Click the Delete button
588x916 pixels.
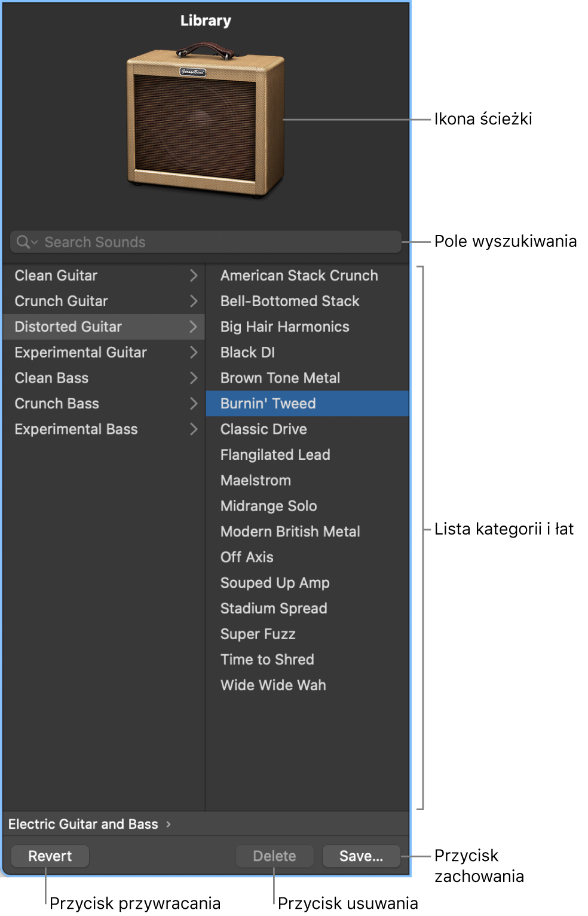coord(274,856)
